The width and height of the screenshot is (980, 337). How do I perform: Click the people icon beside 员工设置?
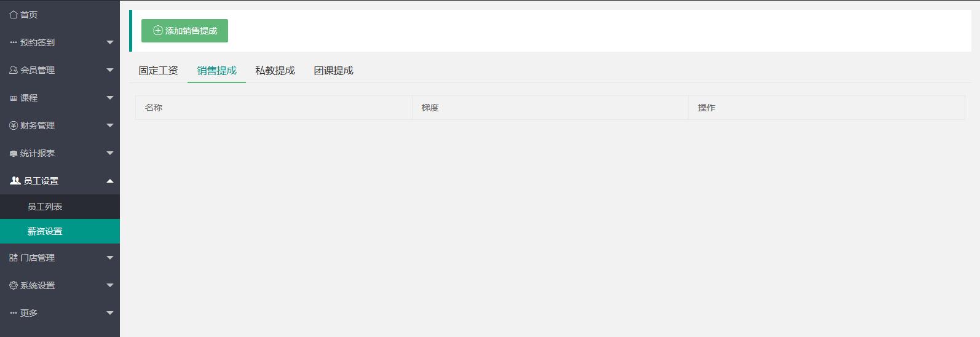[15, 181]
